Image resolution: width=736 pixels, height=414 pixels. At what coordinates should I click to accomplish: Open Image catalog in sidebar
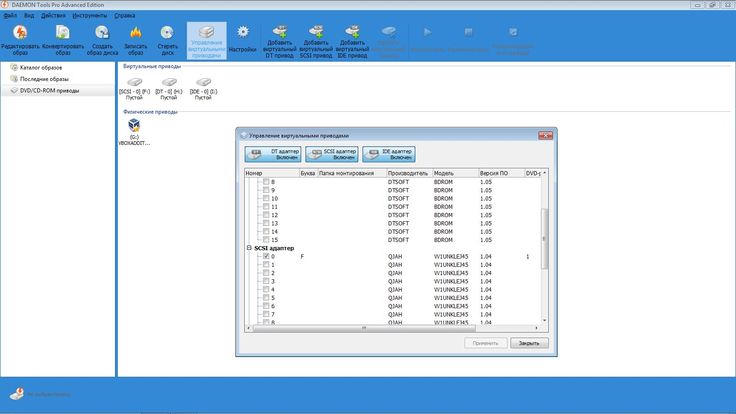(x=41, y=68)
